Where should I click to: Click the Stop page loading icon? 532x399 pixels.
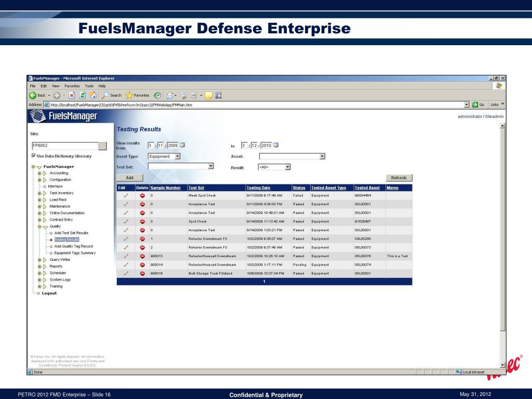point(72,96)
